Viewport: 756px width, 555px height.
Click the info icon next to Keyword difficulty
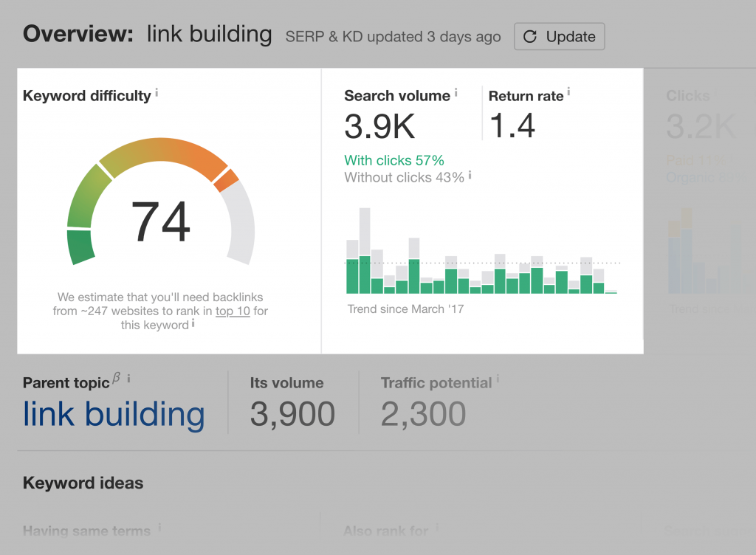tap(157, 92)
